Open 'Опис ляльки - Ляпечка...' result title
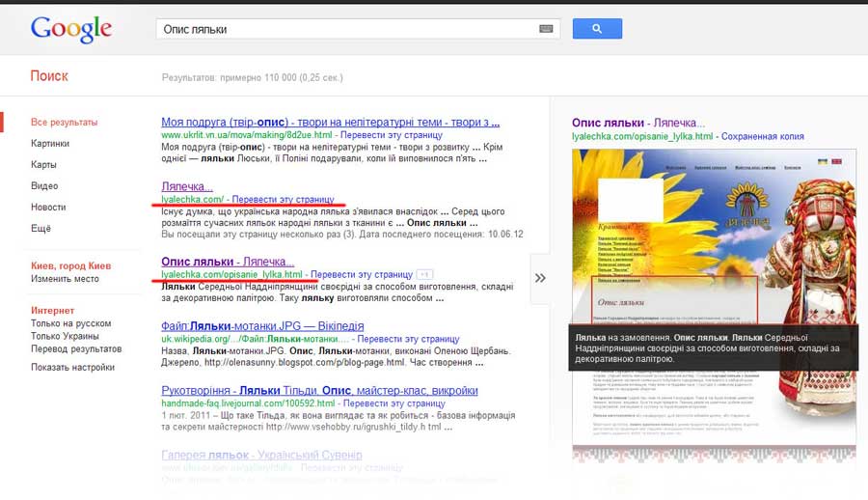Screen dimensions: 868x500 point(228,261)
